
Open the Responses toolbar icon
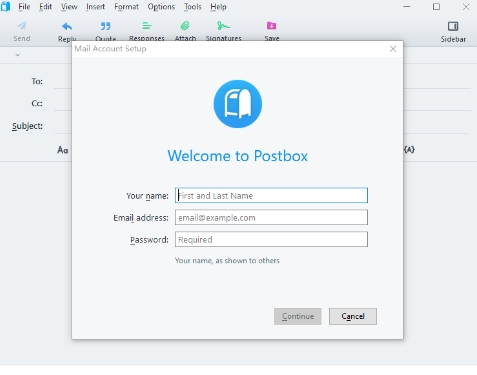pos(147,26)
